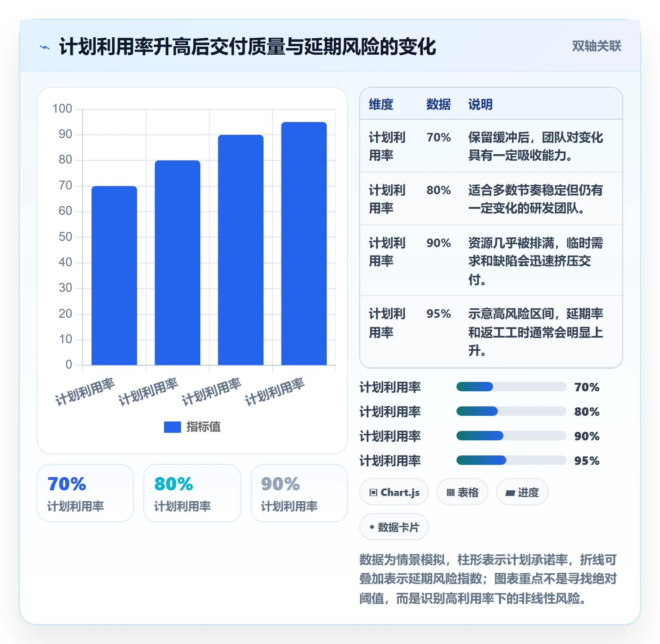660x644 pixels.
Task: Click the description starting 示意高风险区间
Action: point(536,332)
